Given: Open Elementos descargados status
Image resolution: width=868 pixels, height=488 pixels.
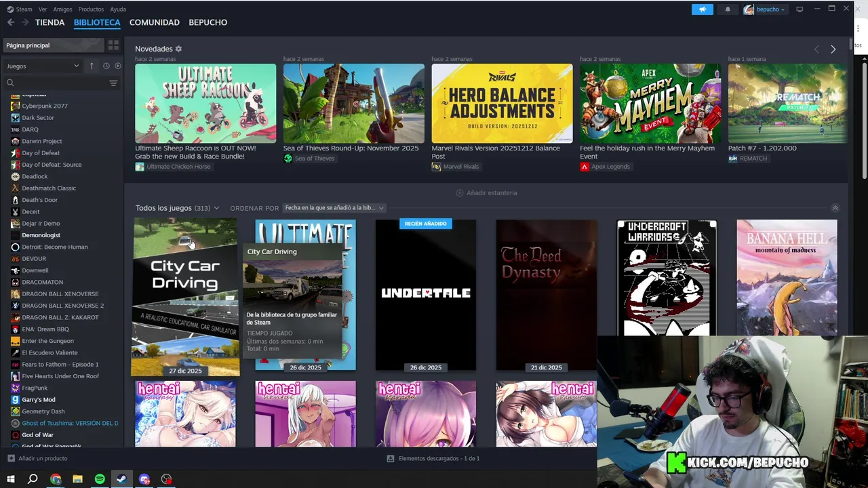Looking at the screenshot, I should coord(433,458).
